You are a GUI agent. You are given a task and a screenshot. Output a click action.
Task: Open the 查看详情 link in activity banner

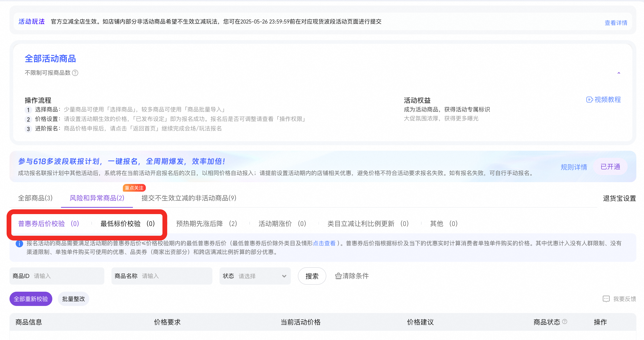(x=616, y=23)
